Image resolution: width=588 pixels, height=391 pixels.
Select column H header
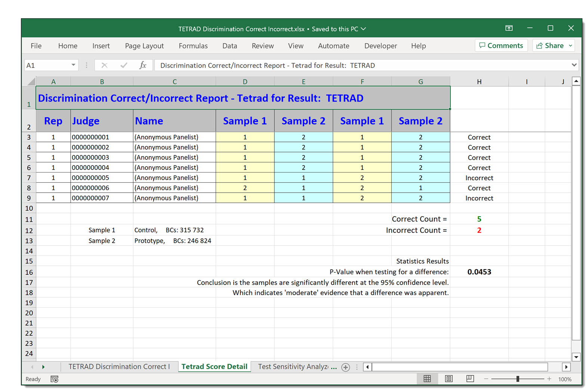pos(479,81)
